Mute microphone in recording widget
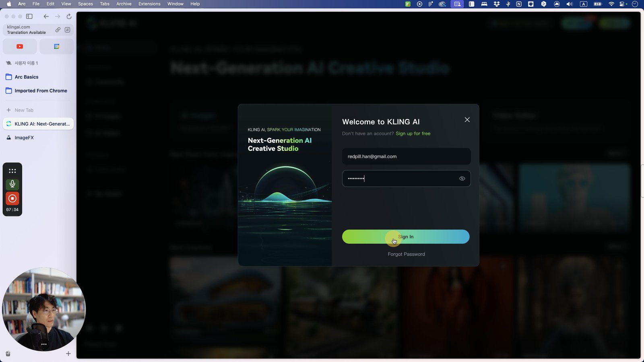The image size is (644, 362). coord(12,184)
